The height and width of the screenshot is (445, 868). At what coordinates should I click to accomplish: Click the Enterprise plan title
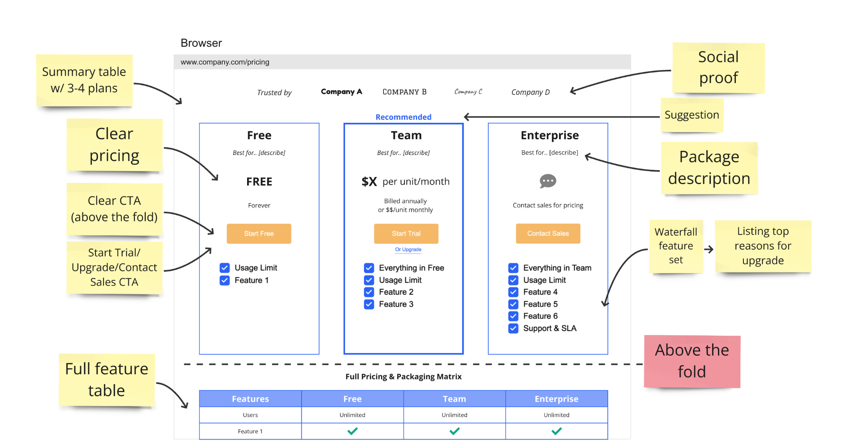tap(550, 135)
